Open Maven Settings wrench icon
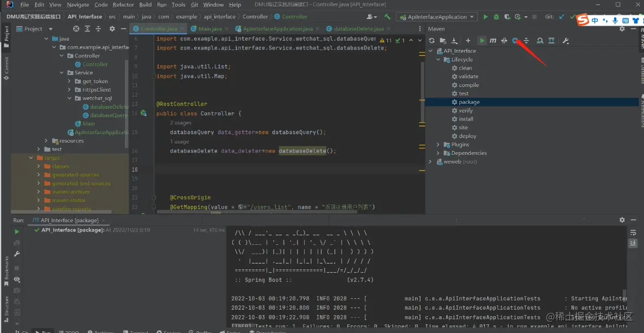The image size is (644, 333). click(x=565, y=41)
